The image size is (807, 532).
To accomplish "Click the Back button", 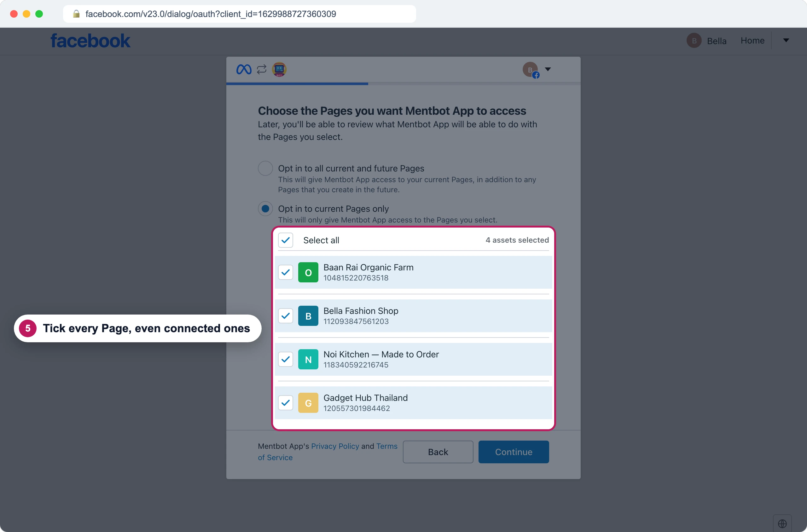I will 438,452.
